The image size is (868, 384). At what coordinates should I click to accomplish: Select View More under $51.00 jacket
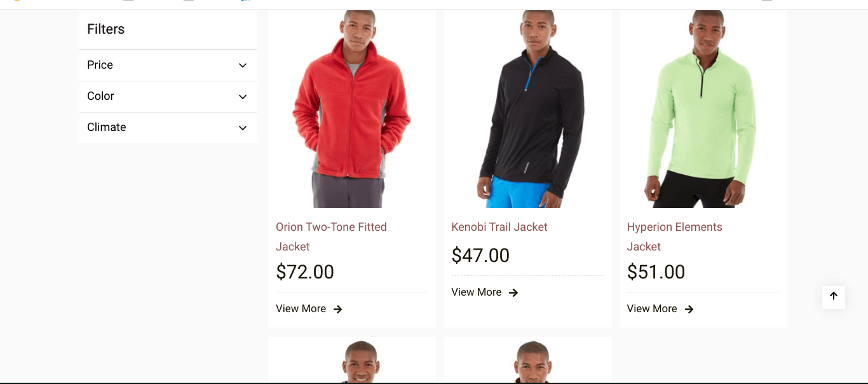tap(652, 309)
